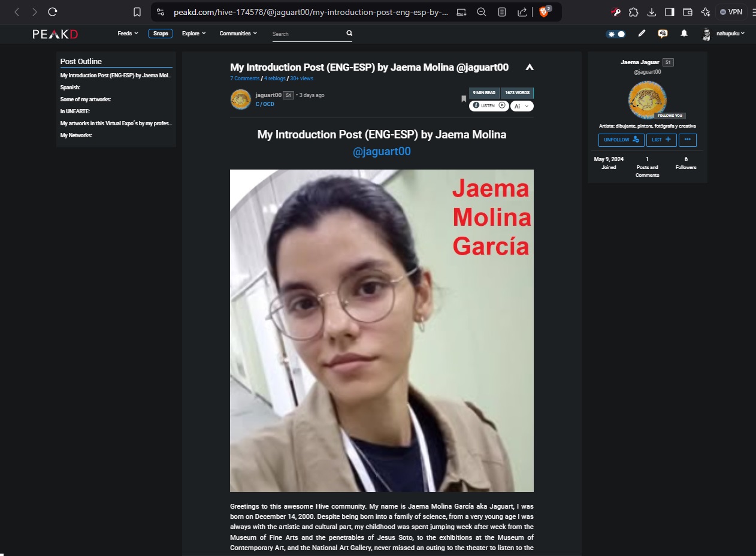Viewport: 756px width, 556px height.
Task: Open the jaguart00 author name link
Action: [268, 95]
